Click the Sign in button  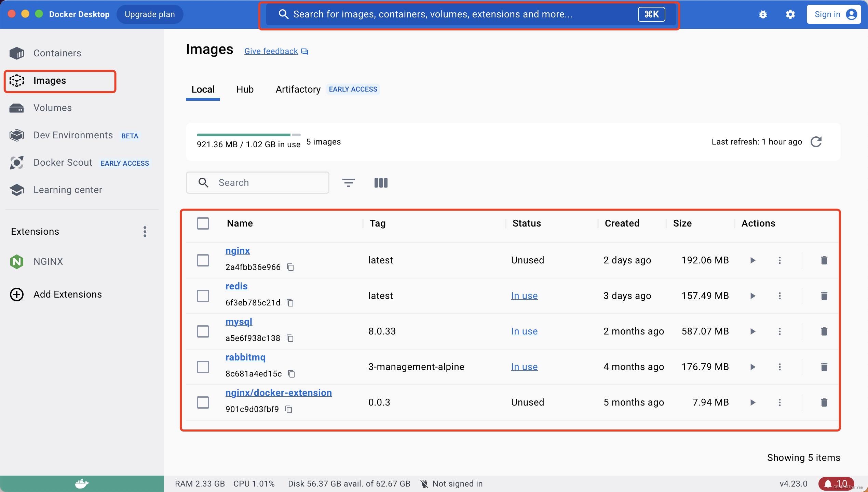(x=834, y=14)
